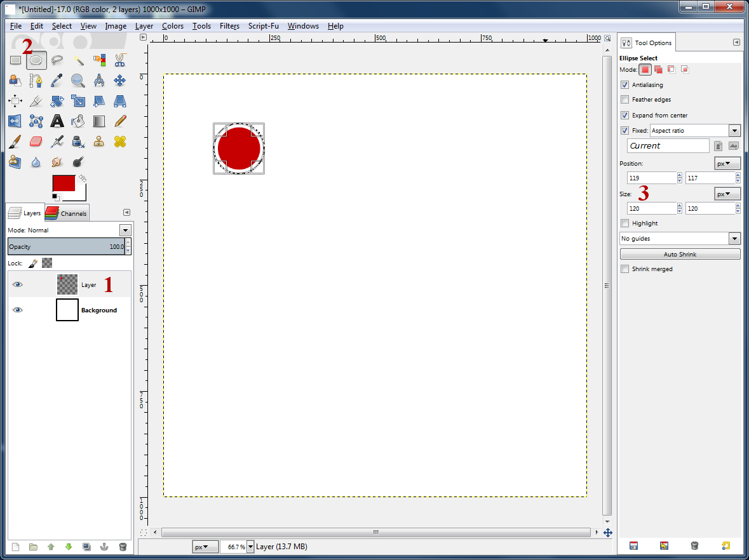
Task: Select the Crop knife tool
Action: click(x=36, y=101)
